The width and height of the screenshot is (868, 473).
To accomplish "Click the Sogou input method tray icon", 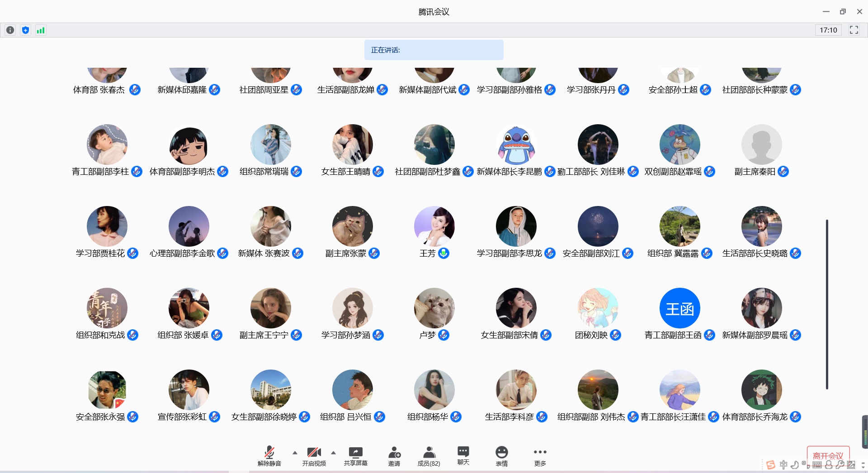I will click(x=771, y=465).
